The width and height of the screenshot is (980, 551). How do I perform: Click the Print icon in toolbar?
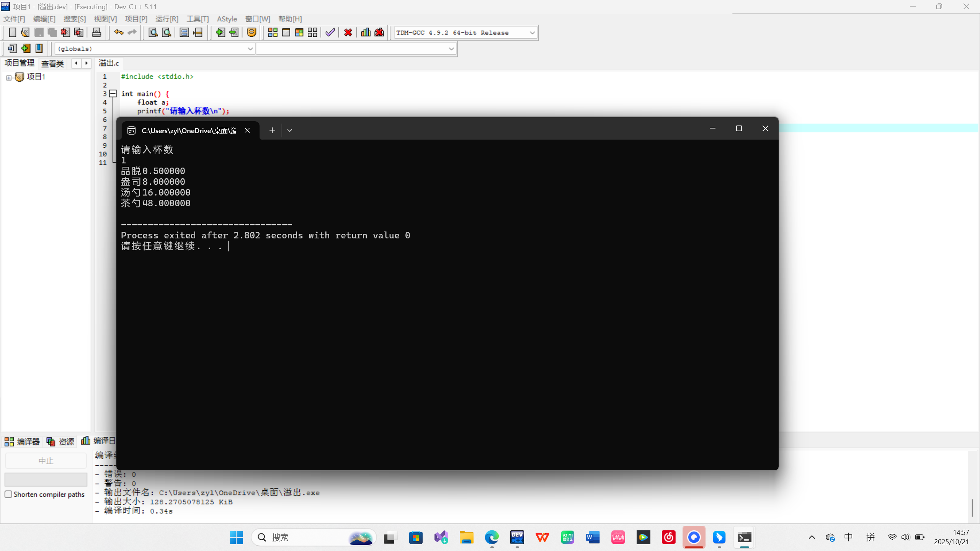point(96,33)
